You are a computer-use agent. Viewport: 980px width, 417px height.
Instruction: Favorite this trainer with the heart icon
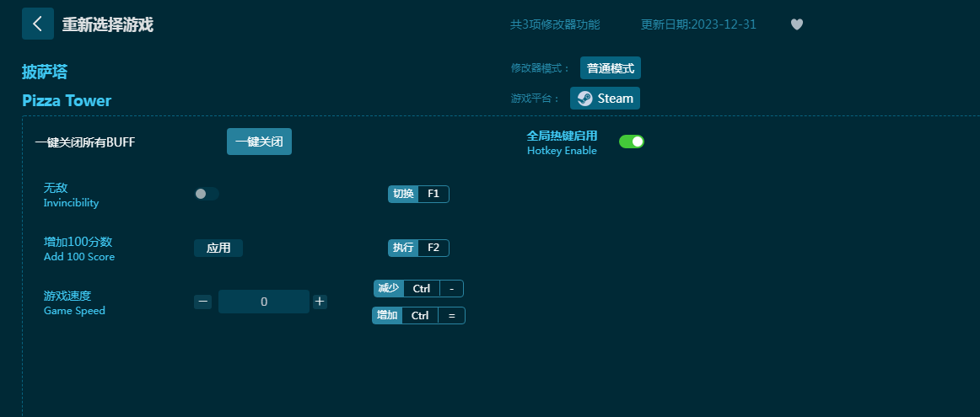796,24
